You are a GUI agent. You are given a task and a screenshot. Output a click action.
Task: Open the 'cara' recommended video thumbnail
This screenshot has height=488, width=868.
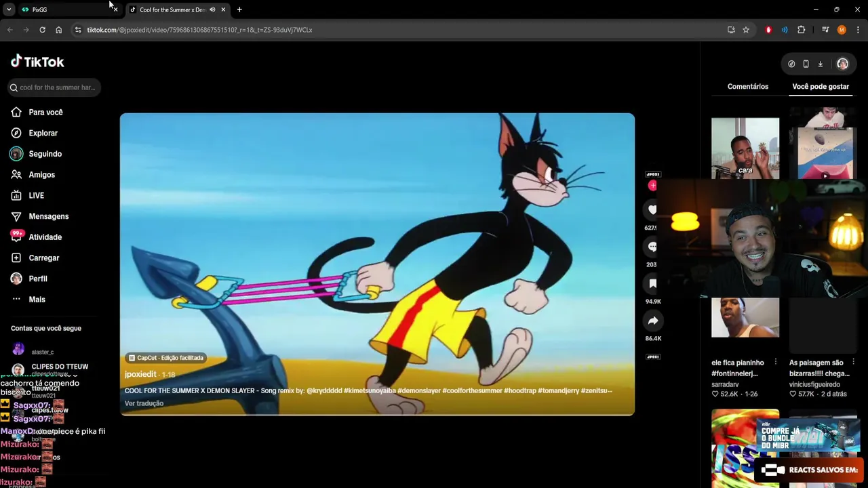(x=745, y=148)
